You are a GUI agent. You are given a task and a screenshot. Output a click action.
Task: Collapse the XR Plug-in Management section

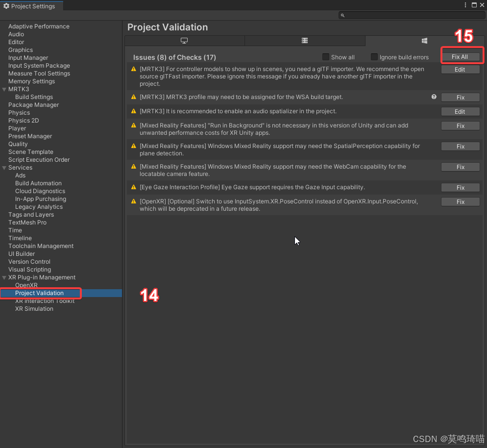(4, 278)
